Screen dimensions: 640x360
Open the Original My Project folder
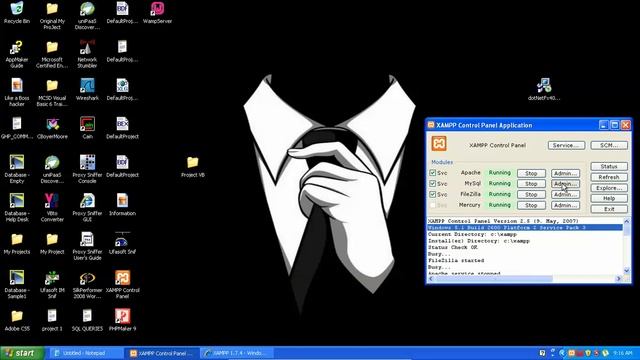coord(52,16)
